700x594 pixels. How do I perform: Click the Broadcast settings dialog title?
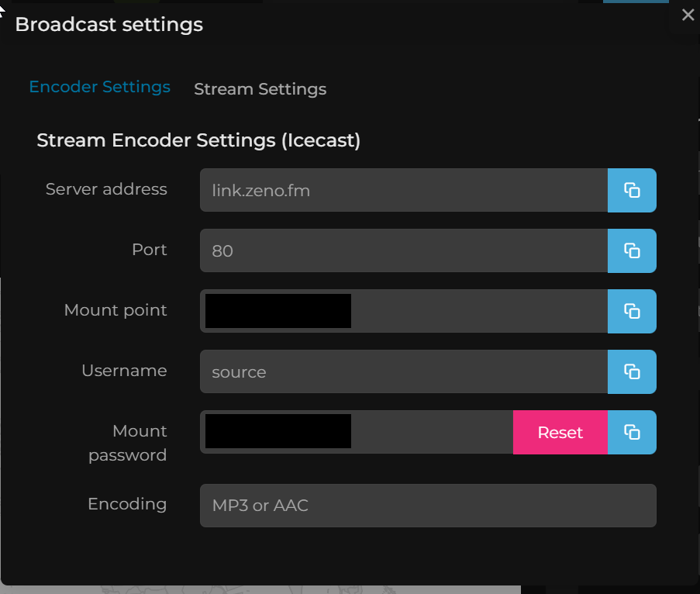pyautogui.click(x=109, y=24)
